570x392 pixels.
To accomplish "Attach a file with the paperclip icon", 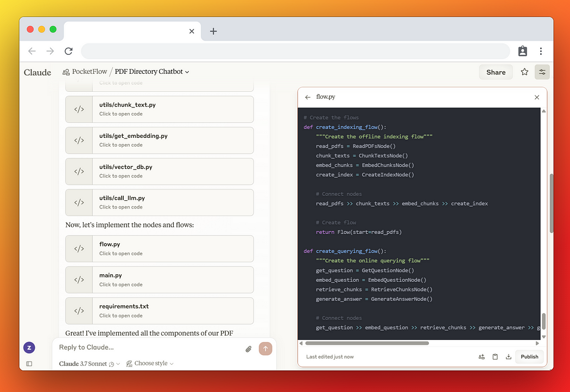I will click(249, 349).
